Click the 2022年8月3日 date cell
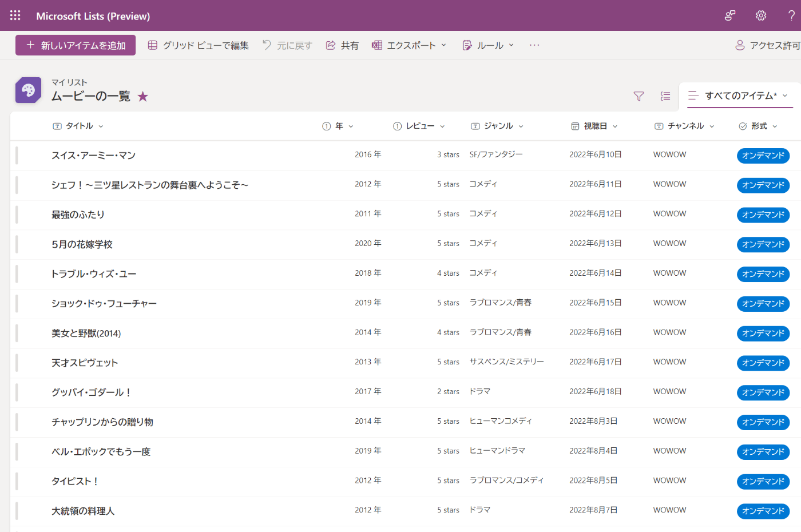The image size is (801, 532). tap(593, 421)
